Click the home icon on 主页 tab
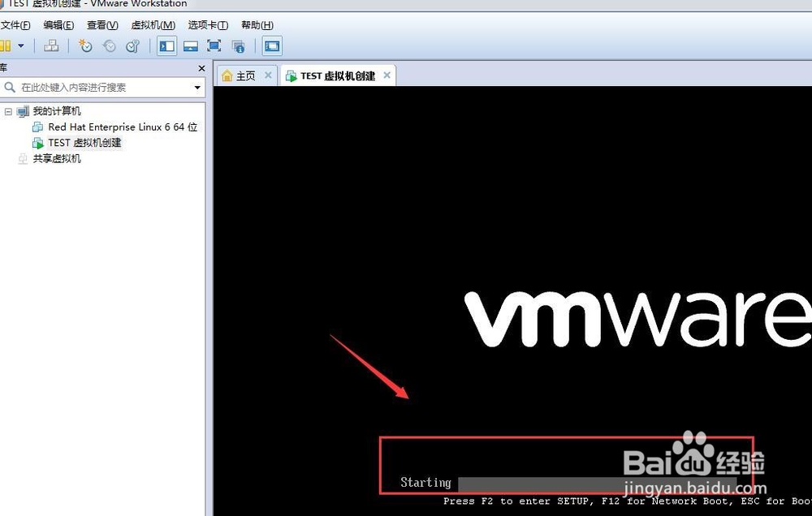Viewport: 812px width, 516px height. click(227, 75)
